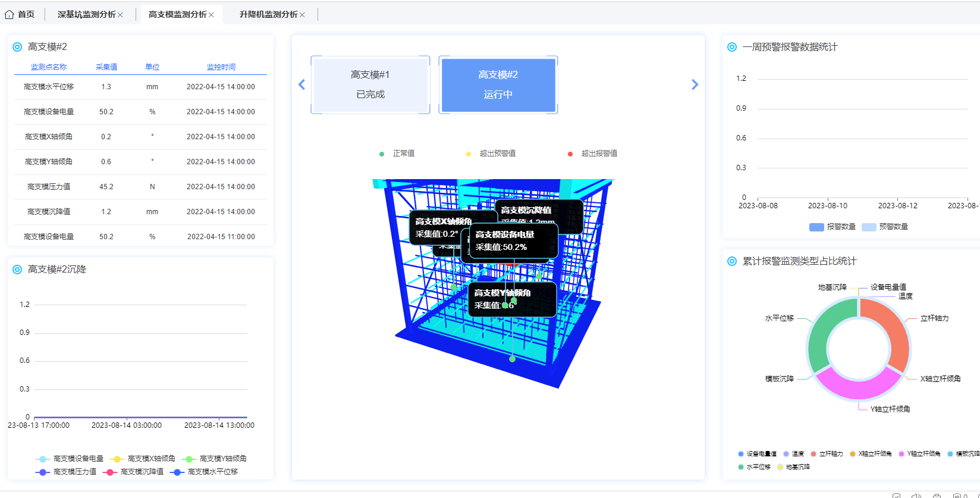980x498 pixels.
Task: Click the circle icon beside 一周预警报警数据统计
Action: coord(732,47)
